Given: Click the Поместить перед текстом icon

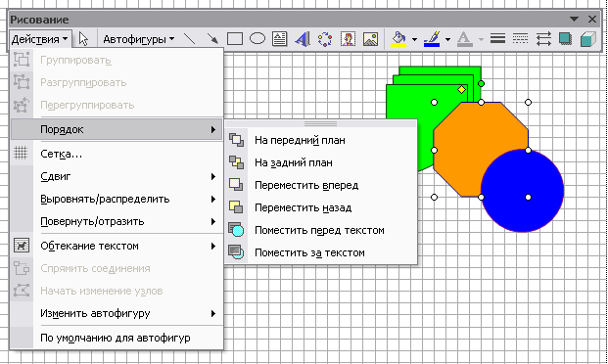Looking at the screenshot, I should [236, 230].
